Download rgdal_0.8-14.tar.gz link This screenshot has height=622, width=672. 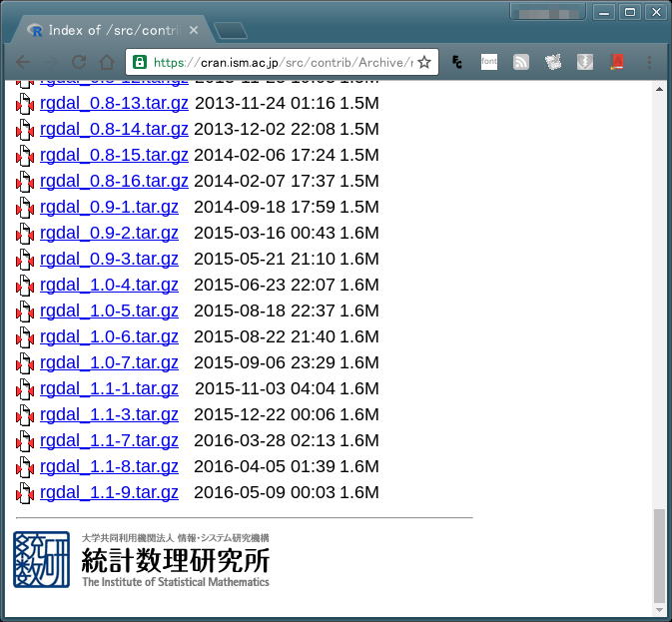[114, 130]
